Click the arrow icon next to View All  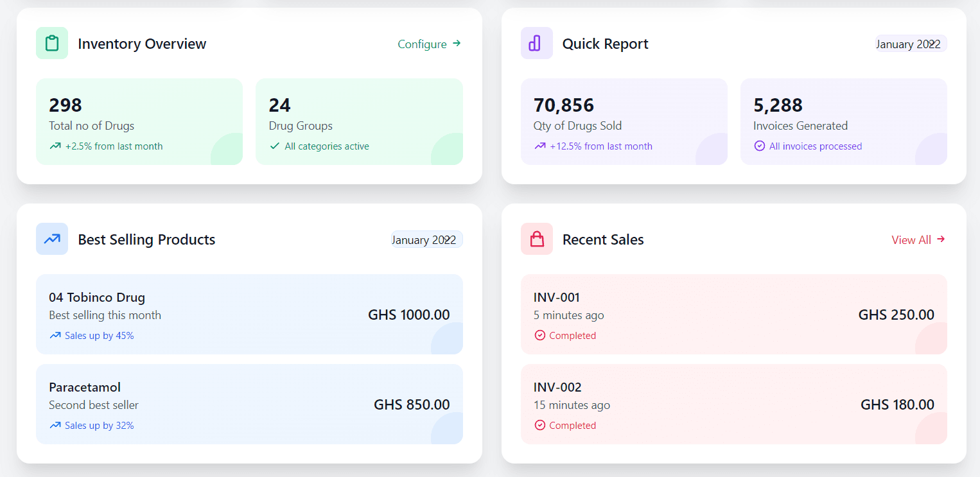pos(941,239)
